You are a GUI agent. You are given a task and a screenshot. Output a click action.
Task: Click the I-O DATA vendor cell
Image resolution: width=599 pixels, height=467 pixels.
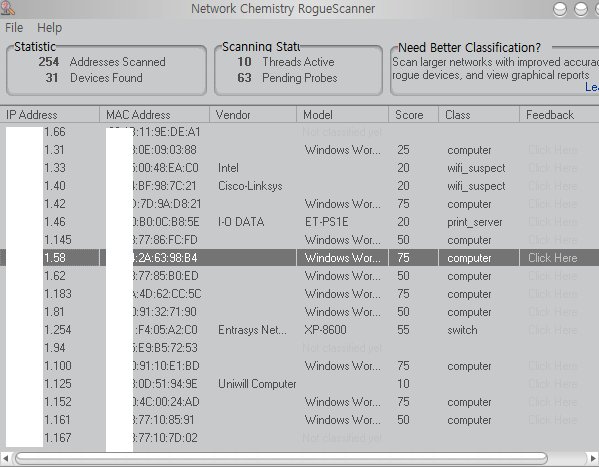(241, 222)
